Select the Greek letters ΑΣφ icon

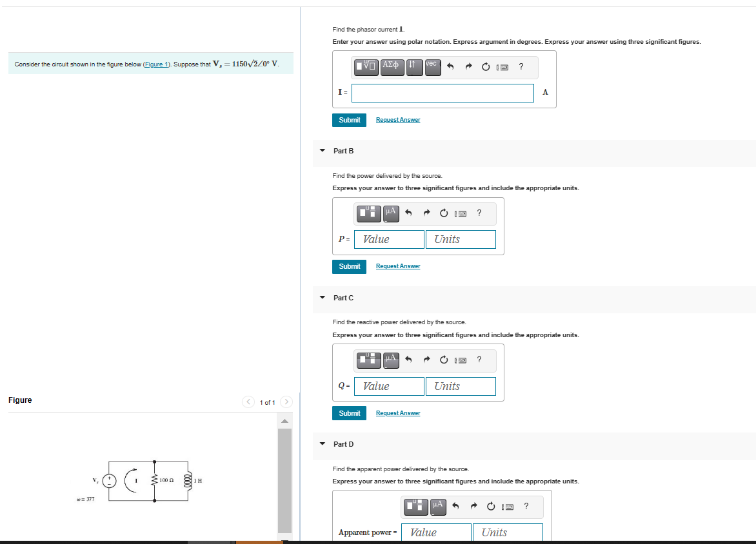[392, 67]
